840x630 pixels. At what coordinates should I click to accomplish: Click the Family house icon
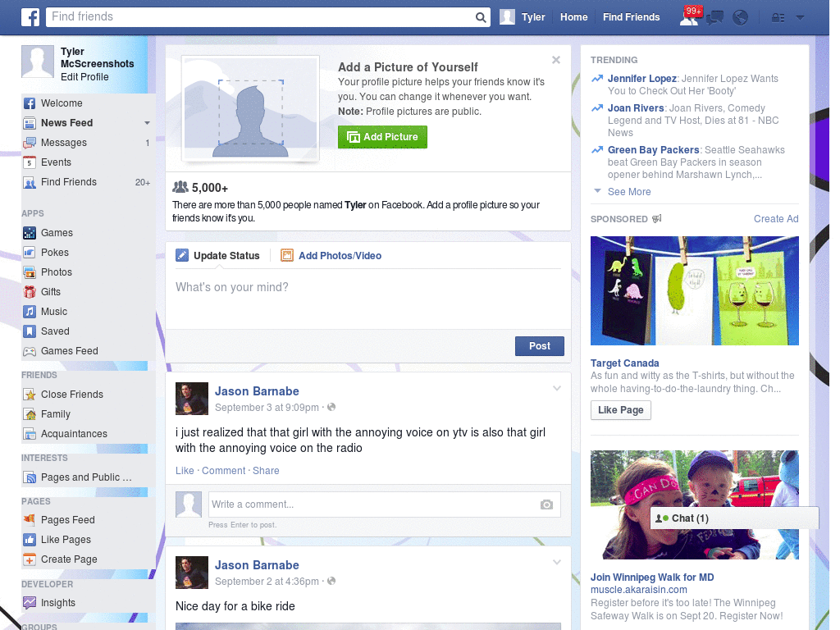(30, 414)
